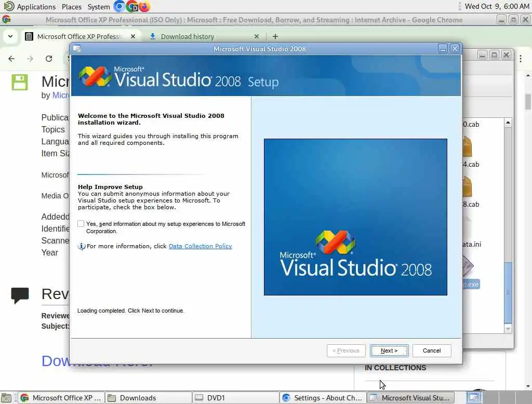This screenshot has width=532, height=404.
Task: Click the clock showing Wed Oct 9
Action: click(x=497, y=6)
